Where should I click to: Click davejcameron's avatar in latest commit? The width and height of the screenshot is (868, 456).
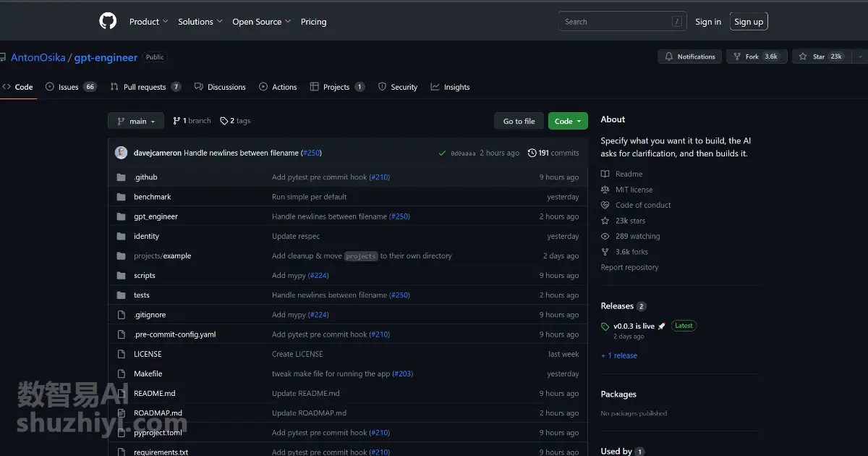pos(121,153)
